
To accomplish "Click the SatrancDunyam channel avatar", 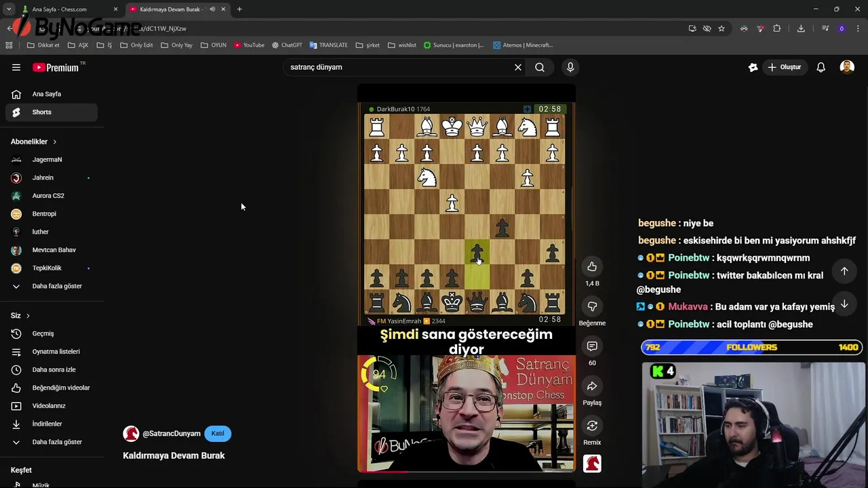I will pyautogui.click(x=131, y=434).
